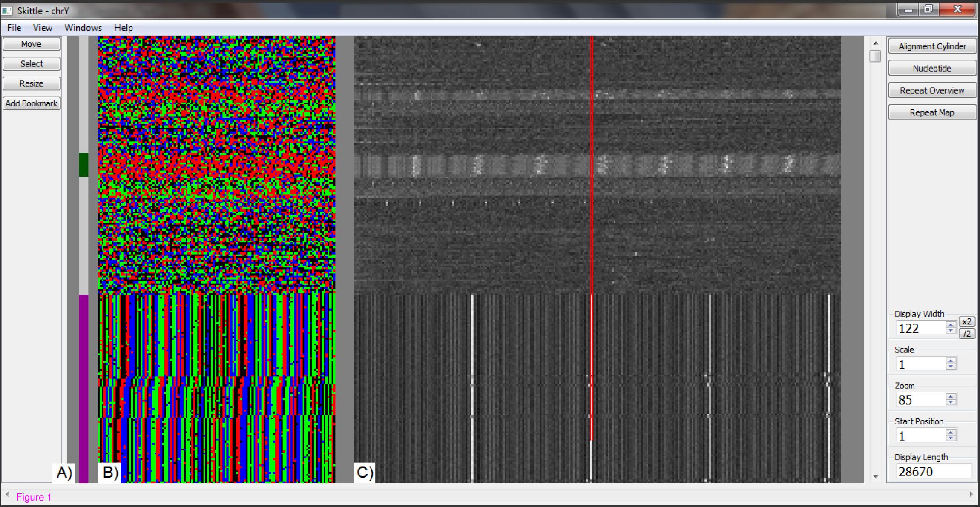This screenshot has height=507, width=980.
Task: Click the horizontal scrollbar left arrow
Action: 7,495
